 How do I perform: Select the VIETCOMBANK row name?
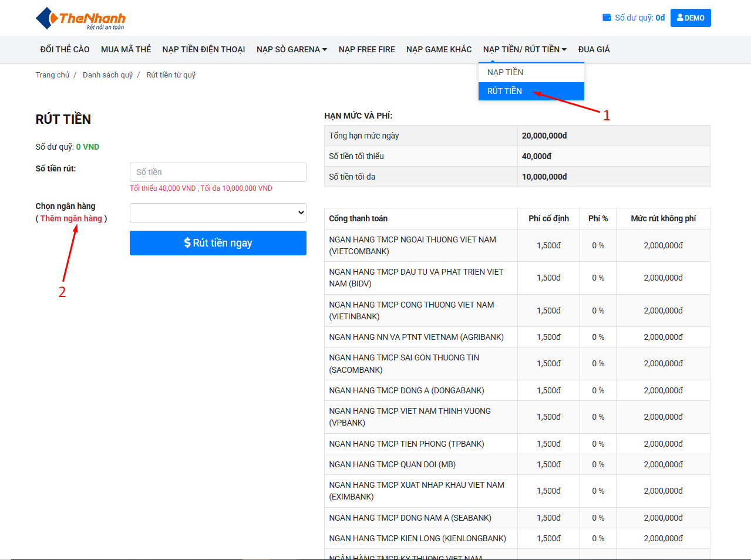pos(413,245)
